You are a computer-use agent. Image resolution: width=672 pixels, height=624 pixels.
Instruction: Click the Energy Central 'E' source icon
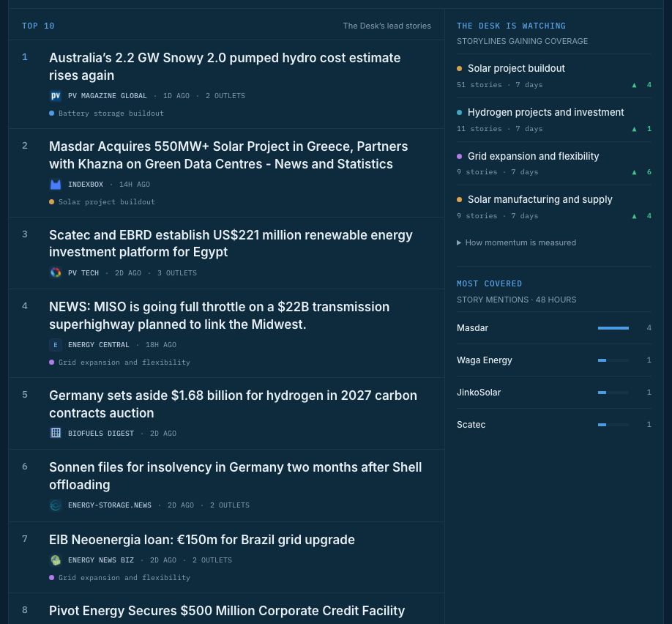pyautogui.click(x=56, y=345)
